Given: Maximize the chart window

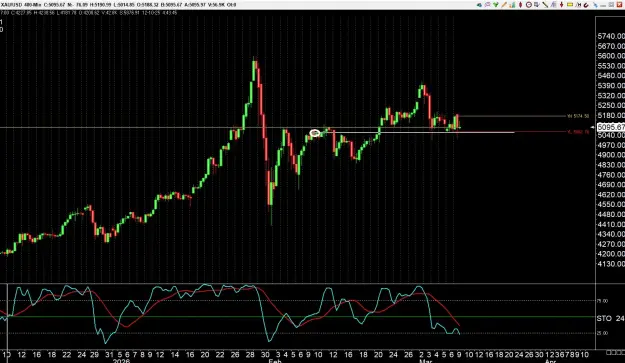Looking at the screenshot, I should point(611,5).
